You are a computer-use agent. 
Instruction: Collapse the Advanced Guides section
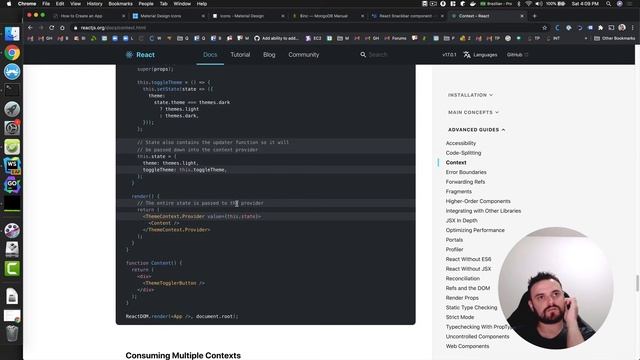click(476, 130)
